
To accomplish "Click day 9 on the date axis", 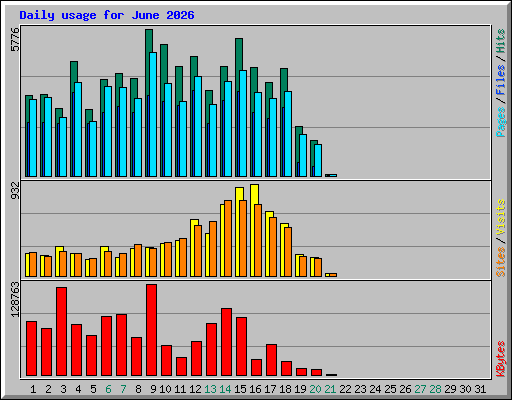I will click(153, 389).
